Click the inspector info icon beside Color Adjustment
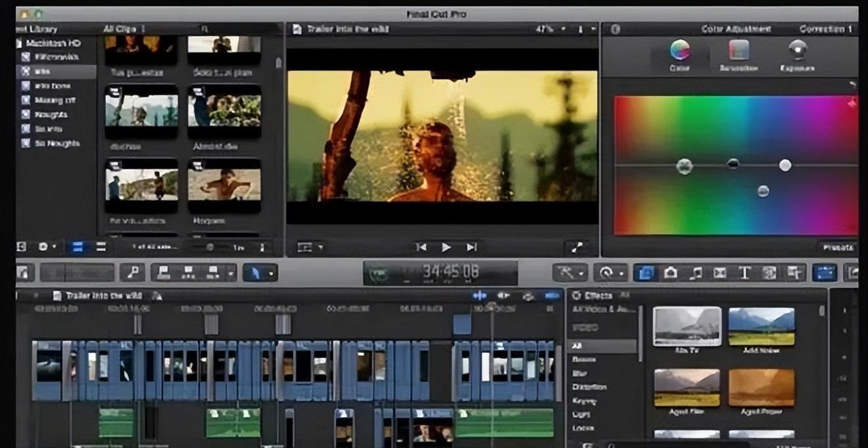Screen dimensions: 868x448 tap(615, 29)
